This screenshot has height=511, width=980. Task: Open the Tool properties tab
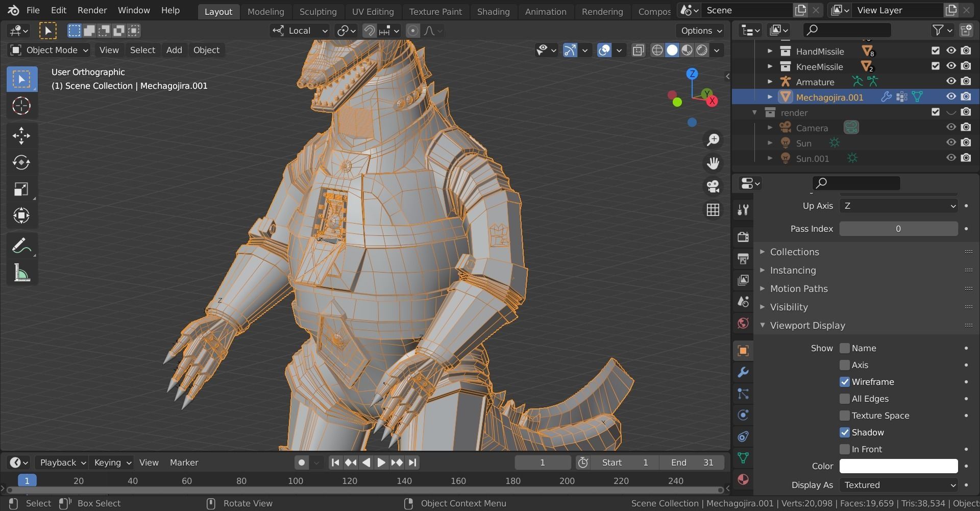pyautogui.click(x=743, y=209)
